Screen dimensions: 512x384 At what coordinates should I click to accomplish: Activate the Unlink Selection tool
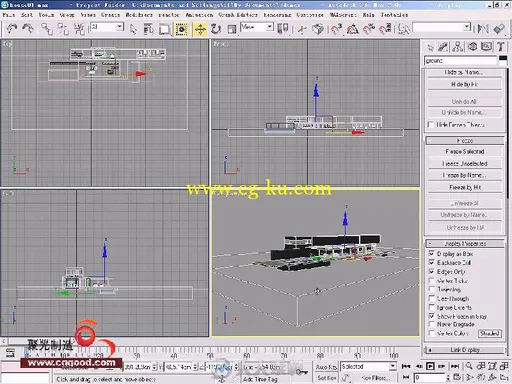(63, 29)
